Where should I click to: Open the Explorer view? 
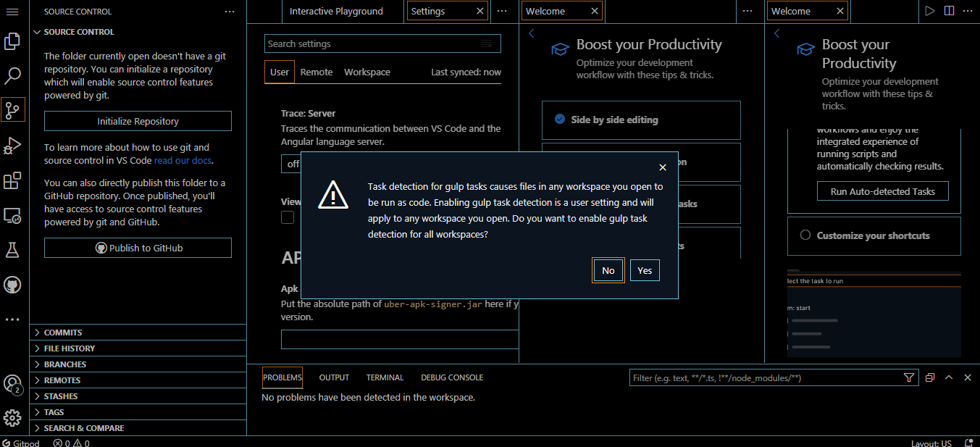point(12,41)
